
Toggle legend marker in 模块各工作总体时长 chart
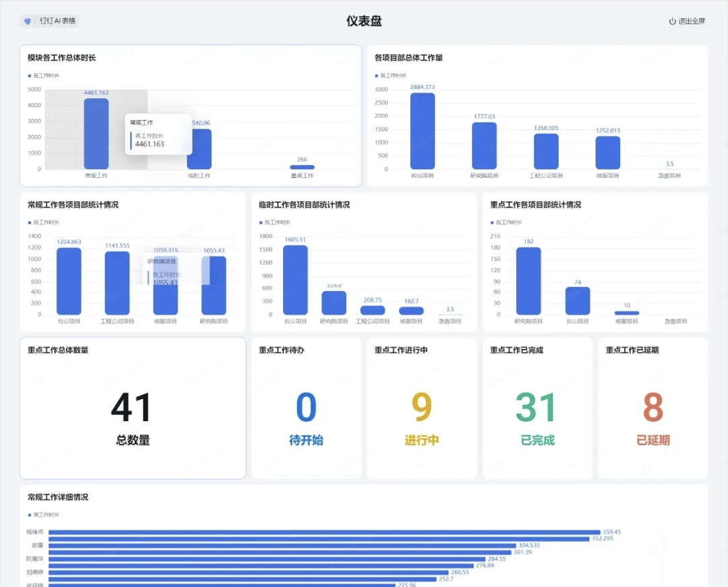[30, 75]
